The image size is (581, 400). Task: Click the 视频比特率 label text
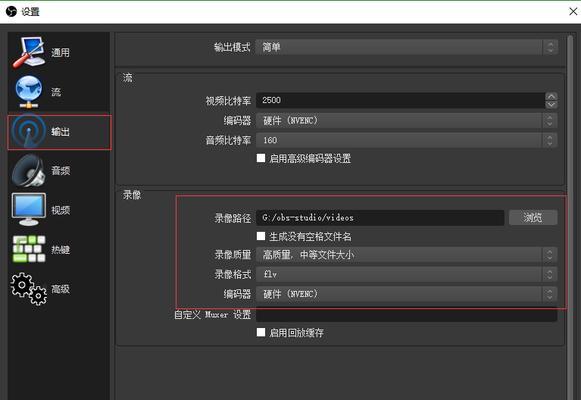click(228, 101)
